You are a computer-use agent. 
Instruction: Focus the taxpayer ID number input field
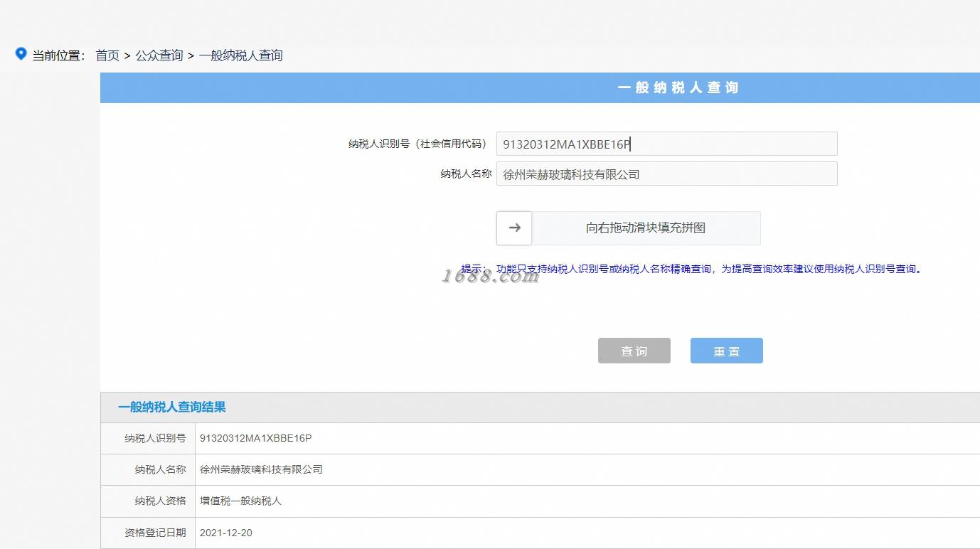click(x=666, y=144)
